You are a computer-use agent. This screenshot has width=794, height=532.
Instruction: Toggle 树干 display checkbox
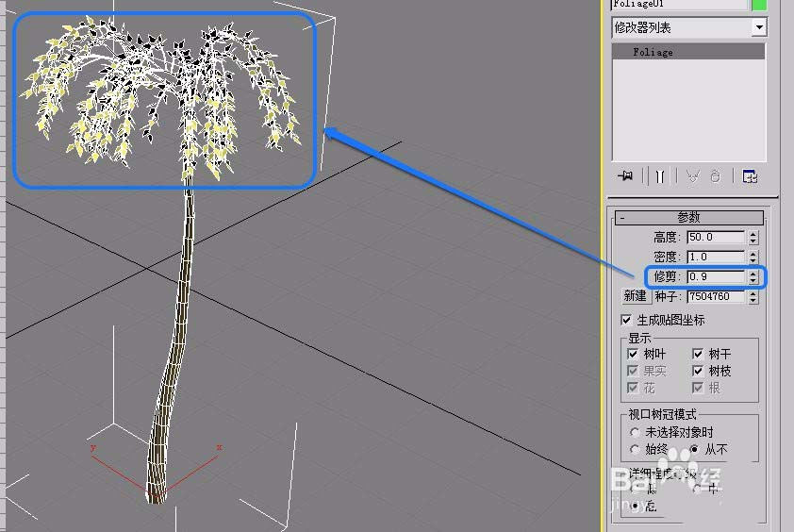pyautogui.click(x=698, y=353)
